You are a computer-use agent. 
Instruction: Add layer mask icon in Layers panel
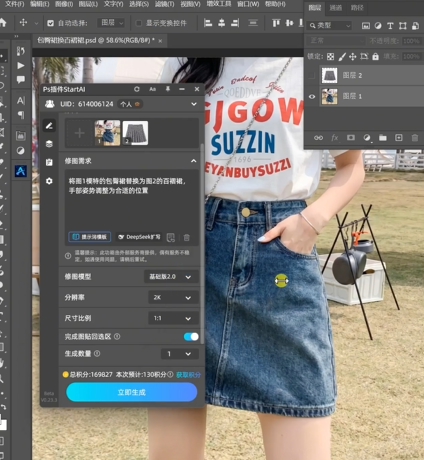click(351, 138)
